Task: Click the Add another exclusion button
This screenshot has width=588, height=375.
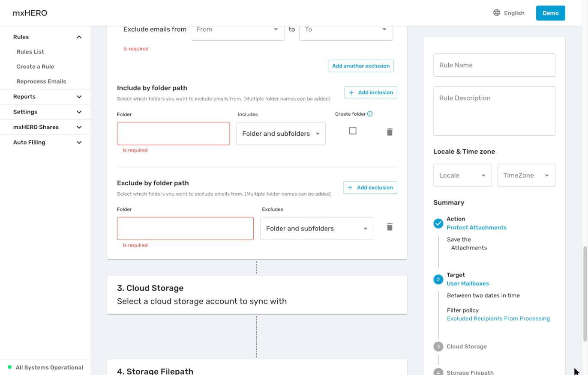Action: [361, 66]
